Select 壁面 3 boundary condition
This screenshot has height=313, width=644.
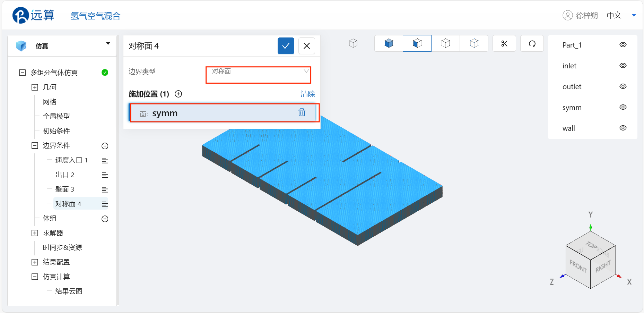(65, 189)
